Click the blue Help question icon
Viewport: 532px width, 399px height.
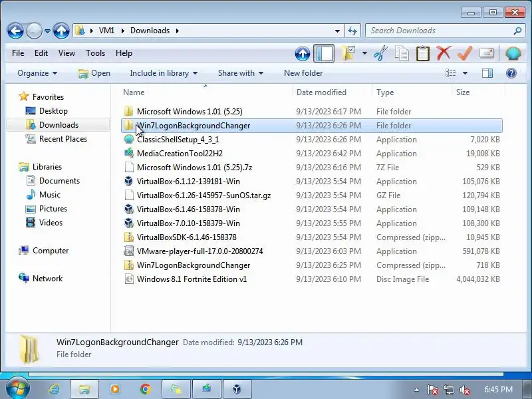[511, 73]
